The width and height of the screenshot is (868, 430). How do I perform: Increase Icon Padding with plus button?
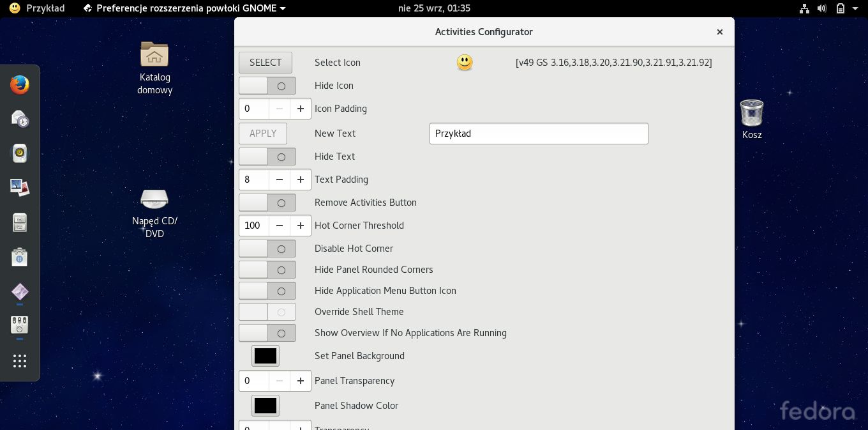pos(301,109)
